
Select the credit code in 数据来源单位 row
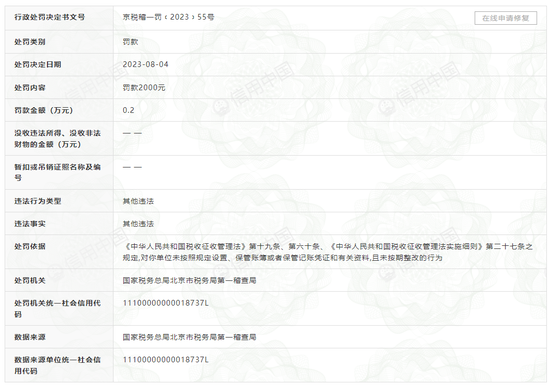pyautogui.click(x=166, y=360)
